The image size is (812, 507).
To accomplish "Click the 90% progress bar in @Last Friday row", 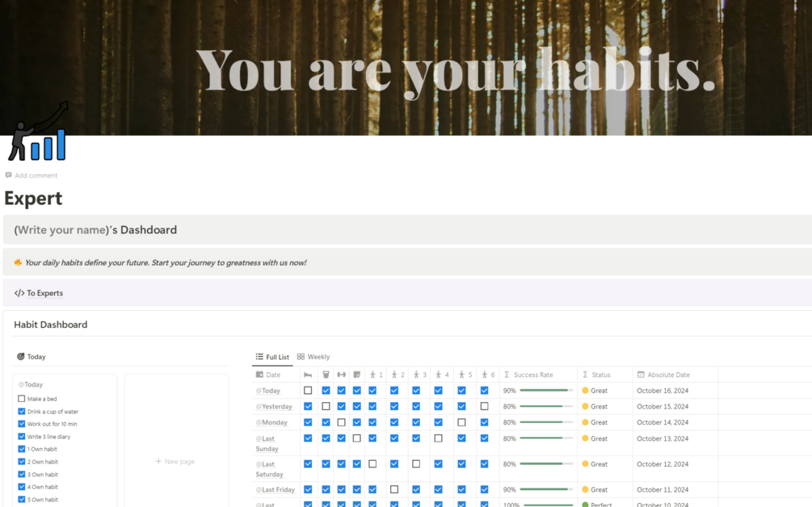I will (546, 489).
